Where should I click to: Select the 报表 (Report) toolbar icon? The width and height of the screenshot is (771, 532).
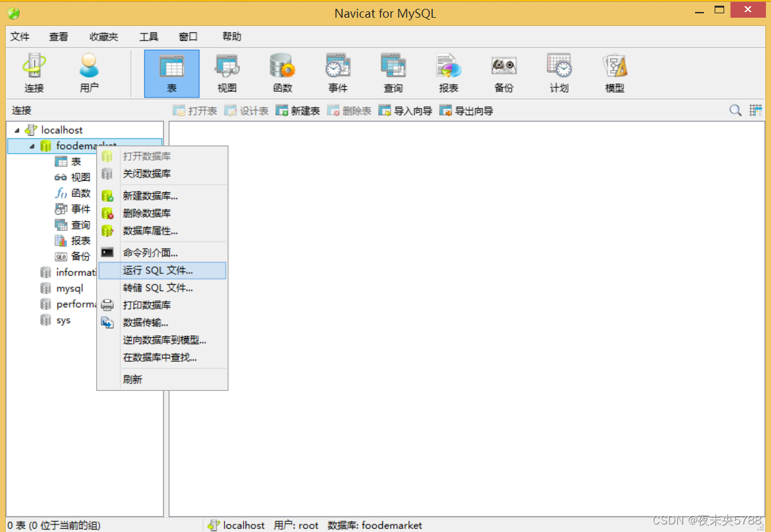tap(448, 73)
